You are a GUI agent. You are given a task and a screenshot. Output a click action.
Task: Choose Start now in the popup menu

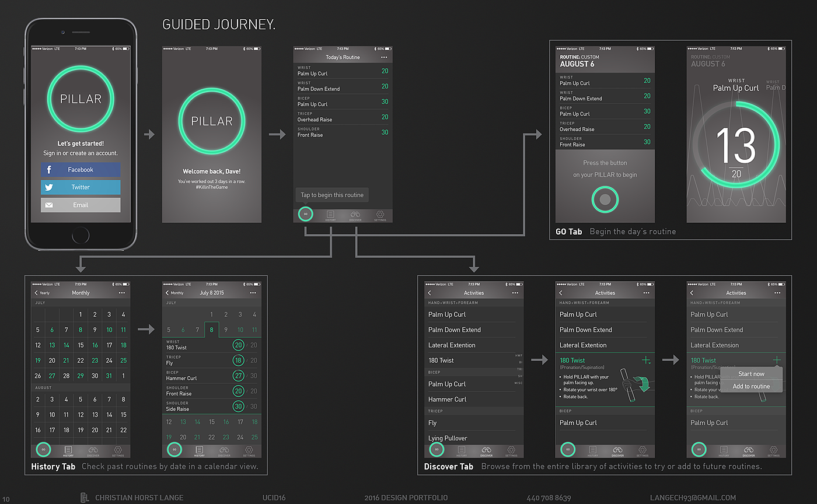click(751, 374)
